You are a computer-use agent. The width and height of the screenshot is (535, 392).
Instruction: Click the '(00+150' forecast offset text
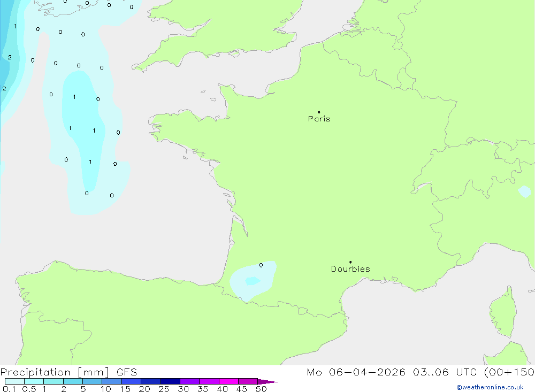click(509, 372)
